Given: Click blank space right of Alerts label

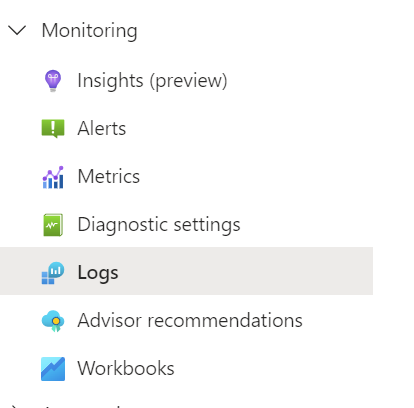Looking at the screenshot, I should click(x=249, y=128).
